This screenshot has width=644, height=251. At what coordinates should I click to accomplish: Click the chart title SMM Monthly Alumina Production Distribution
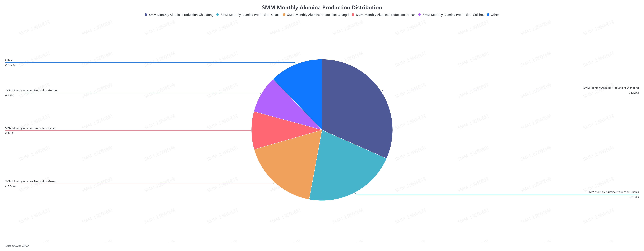[322, 8]
